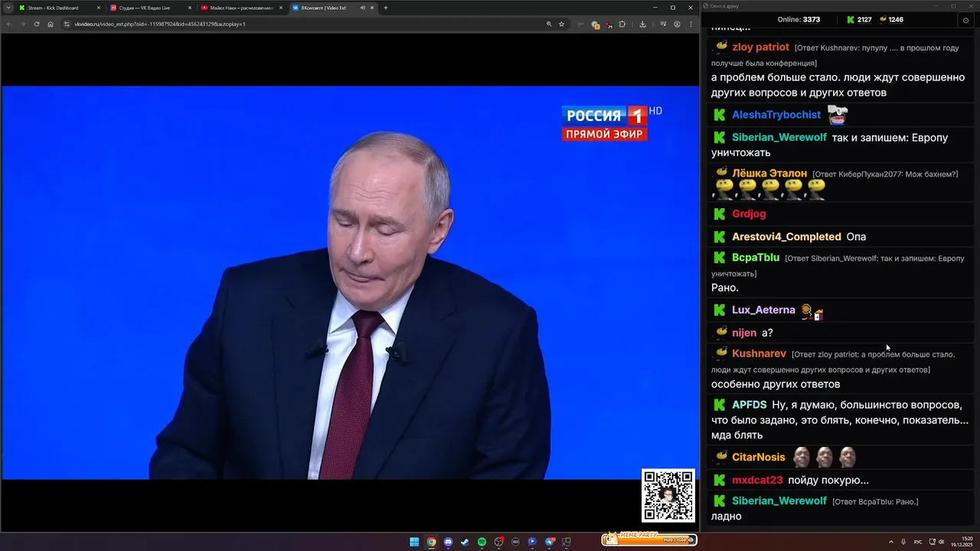Open the media control toolbar button
980x551 pixels.
point(664,24)
